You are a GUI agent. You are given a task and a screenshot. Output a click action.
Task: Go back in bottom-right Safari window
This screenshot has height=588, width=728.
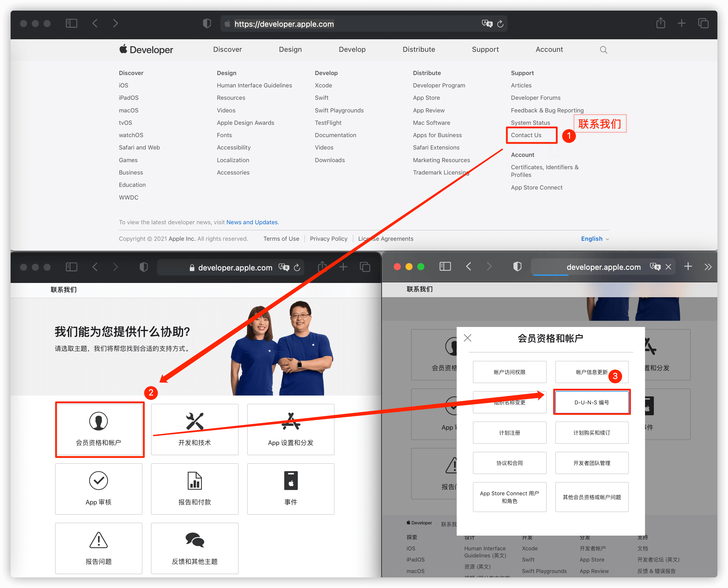(468, 267)
